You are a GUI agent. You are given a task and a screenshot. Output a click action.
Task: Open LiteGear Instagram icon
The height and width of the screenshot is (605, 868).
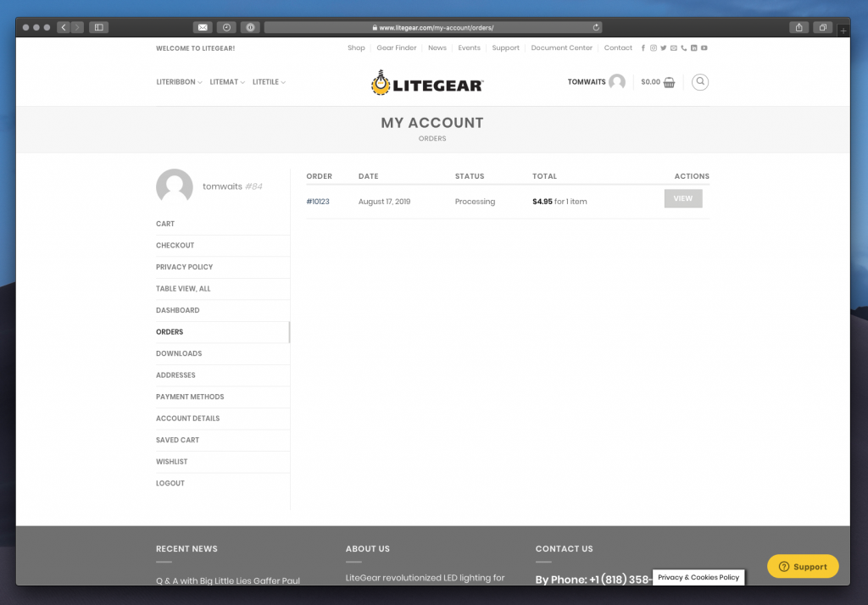(654, 48)
